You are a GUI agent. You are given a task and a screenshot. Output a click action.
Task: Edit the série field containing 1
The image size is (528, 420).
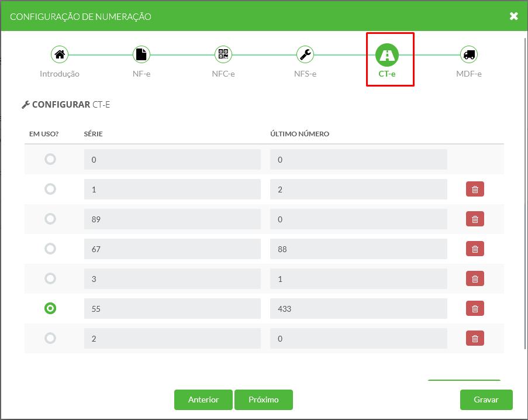click(172, 190)
